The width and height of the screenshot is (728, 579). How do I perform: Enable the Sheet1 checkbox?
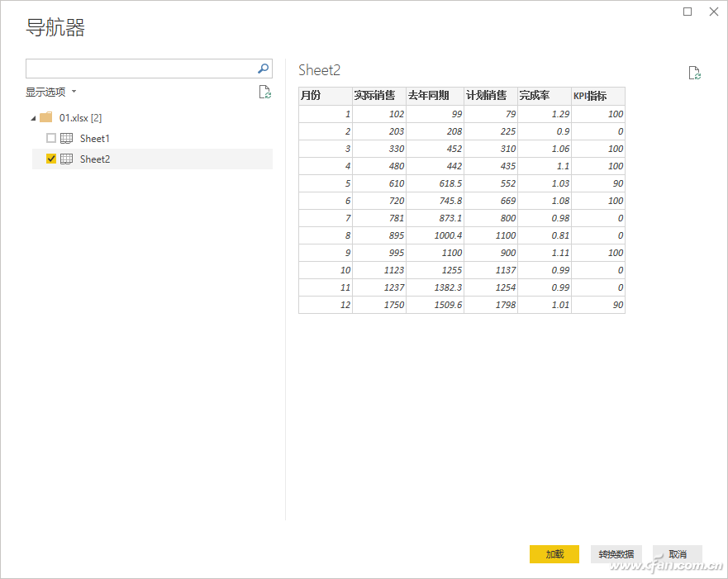[51, 138]
